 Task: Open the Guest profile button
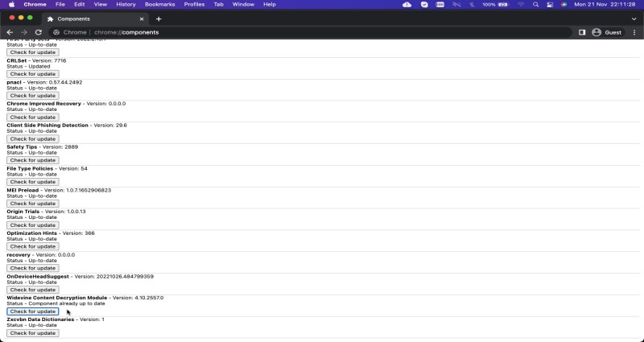(607, 32)
